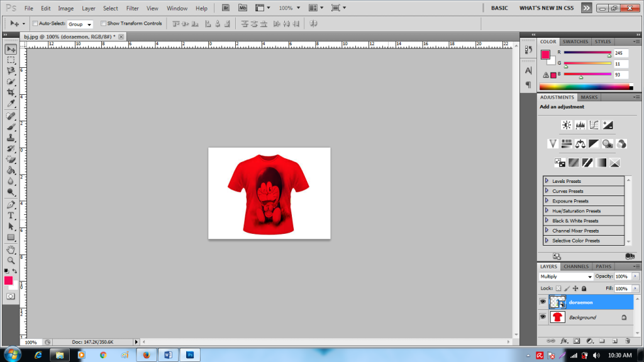Pick the Clone Stamp tool

11,137
